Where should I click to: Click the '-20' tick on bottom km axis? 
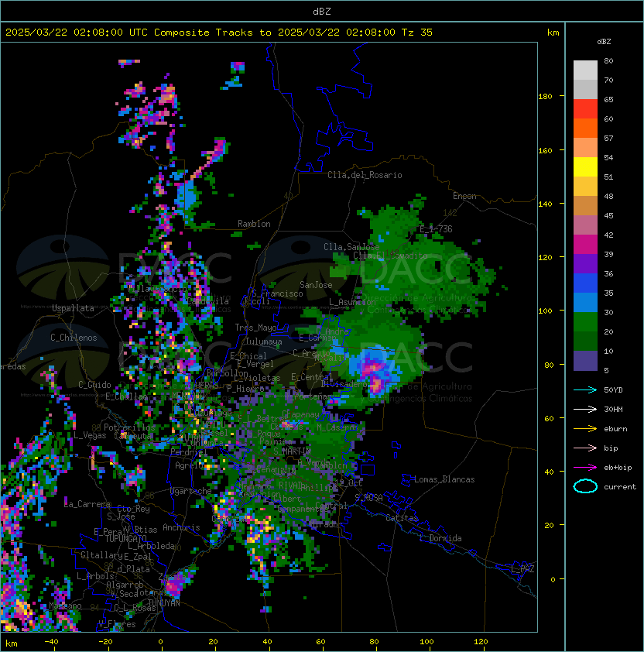coord(104,642)
